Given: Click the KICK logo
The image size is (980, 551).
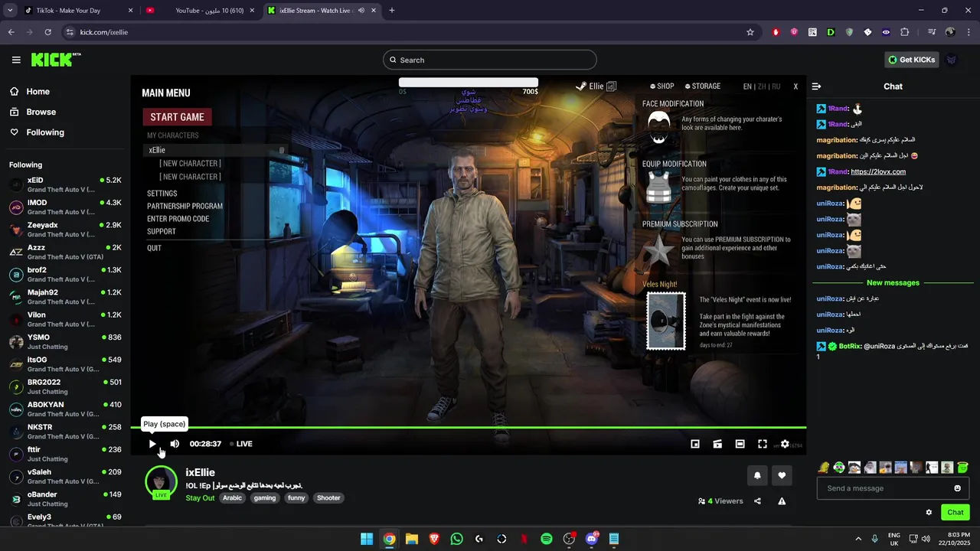Looking at the screenshot, I should (56, 60).
